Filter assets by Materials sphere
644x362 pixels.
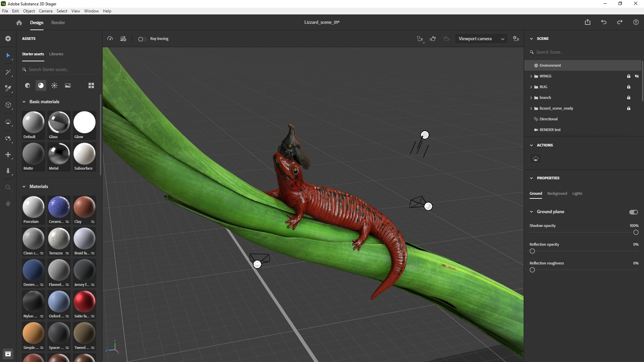[x=41, y=85]
